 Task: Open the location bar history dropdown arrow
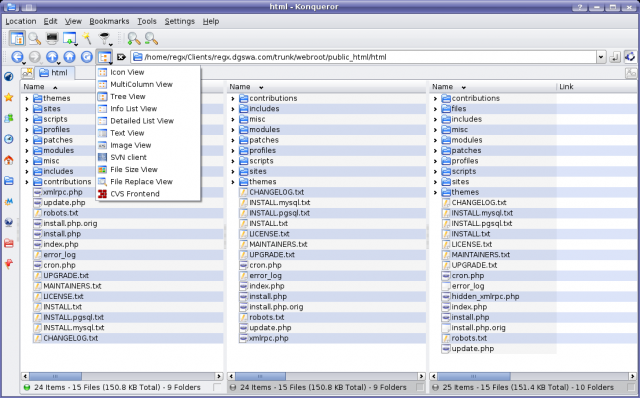coord(601,57)
